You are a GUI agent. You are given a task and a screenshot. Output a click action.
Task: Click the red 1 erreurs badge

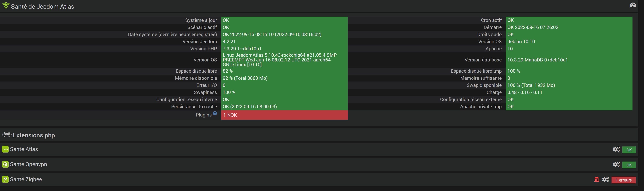click(x=623, y=180)
